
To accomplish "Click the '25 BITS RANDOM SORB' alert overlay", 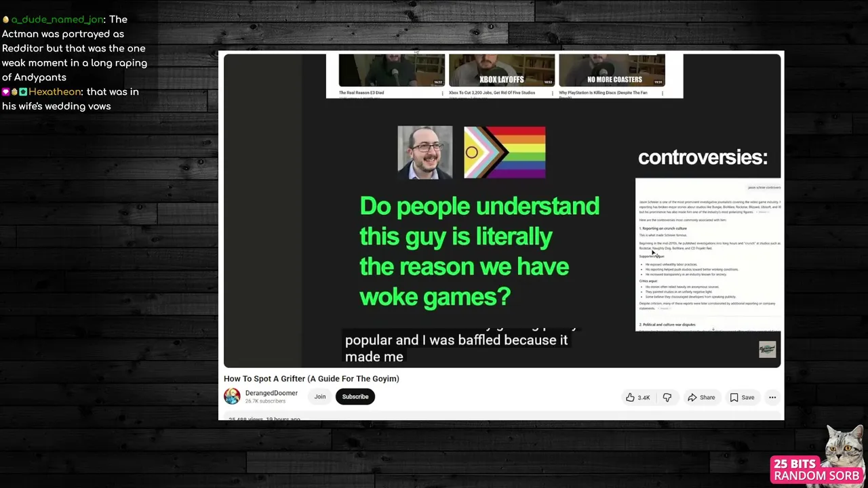I will 816,470.
